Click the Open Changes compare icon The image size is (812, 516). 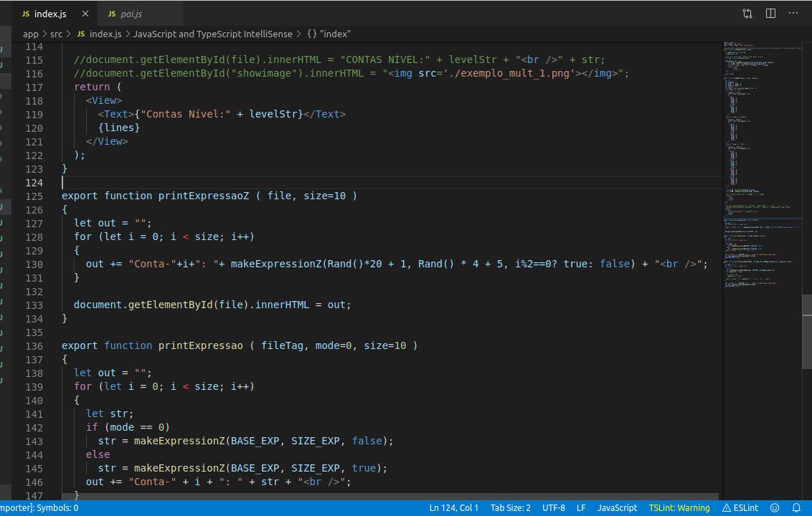click(747, 14)
